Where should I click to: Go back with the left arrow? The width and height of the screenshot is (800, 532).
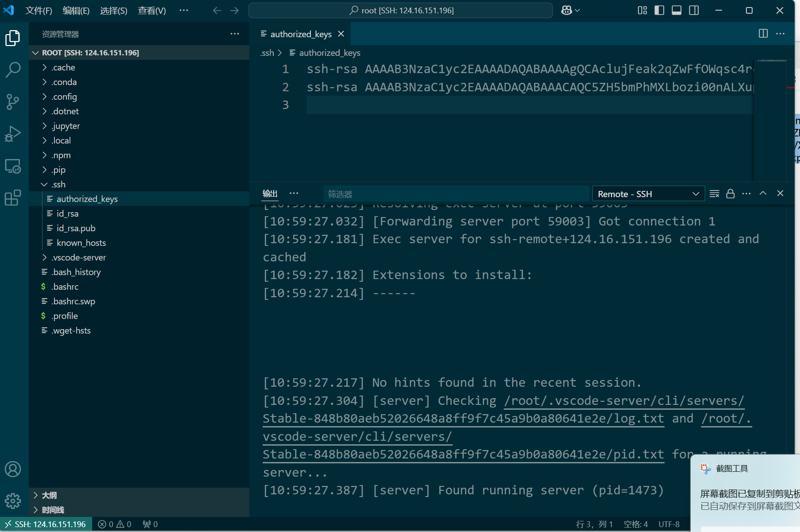(x=217, y=10)
